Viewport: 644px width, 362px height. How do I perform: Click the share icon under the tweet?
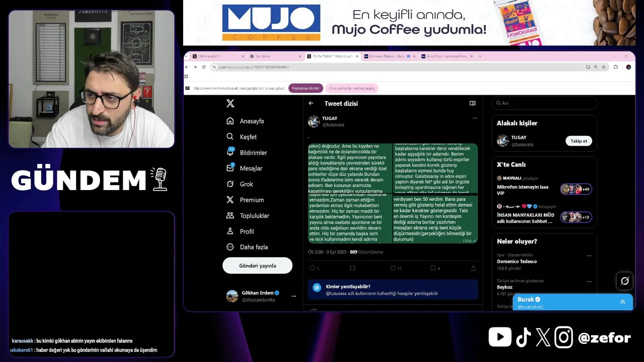click(473, 268)
